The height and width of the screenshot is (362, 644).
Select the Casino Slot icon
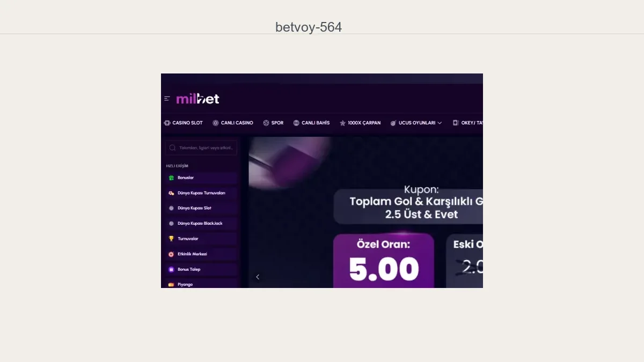(167, 123)
